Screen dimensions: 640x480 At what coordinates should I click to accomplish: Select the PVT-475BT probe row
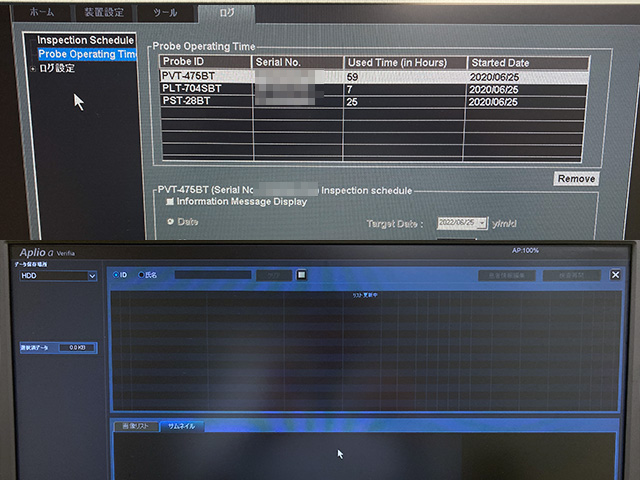[373, 76]
